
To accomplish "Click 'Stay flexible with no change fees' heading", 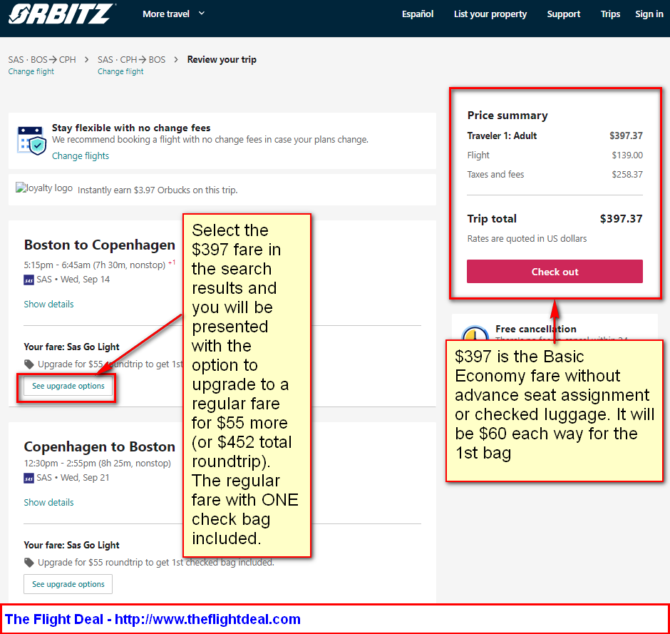I will tap(131, 128).
